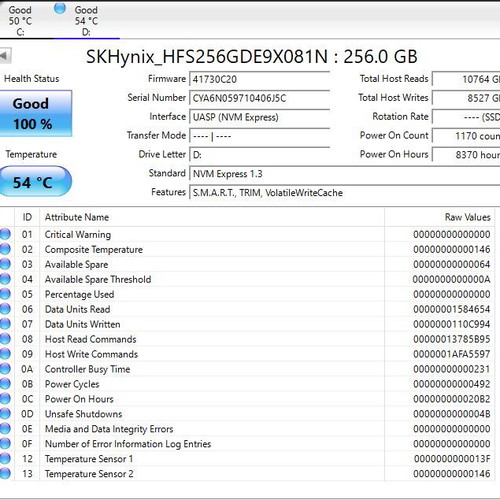This screenshot has height=500, width=500.
Task: Click the status orb beside Power Cycles
Action: [5, 384]
